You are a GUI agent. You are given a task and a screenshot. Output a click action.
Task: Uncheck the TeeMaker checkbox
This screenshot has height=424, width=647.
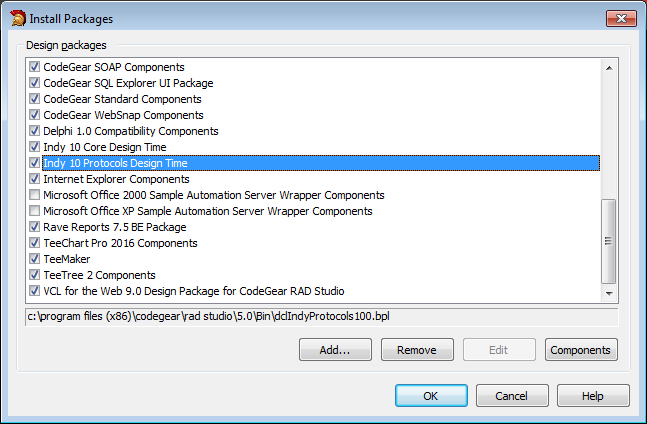click(35, 259)
